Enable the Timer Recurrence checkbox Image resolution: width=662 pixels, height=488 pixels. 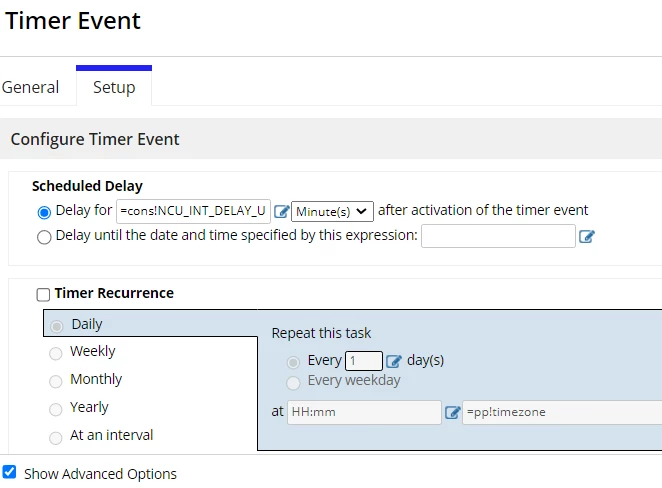[43, 294]
